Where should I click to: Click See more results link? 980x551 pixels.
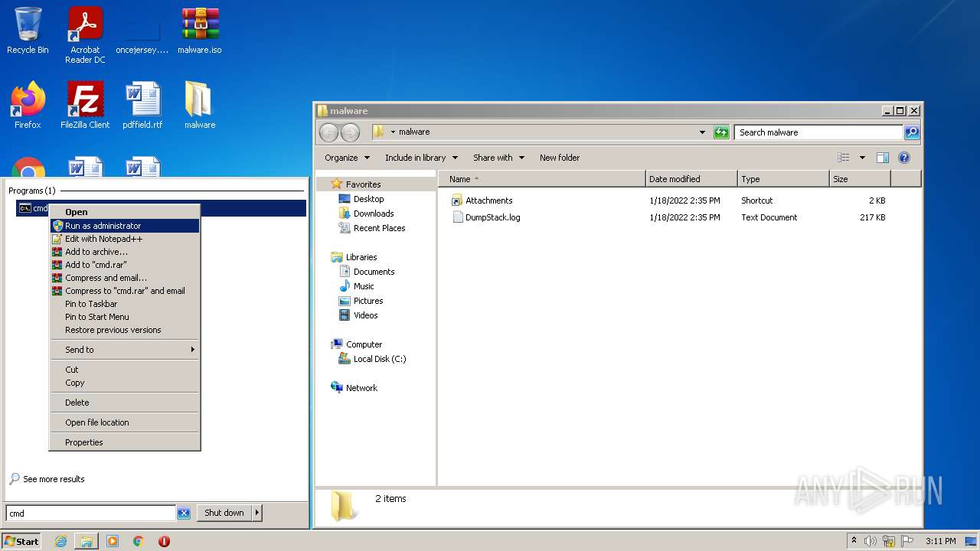[x=54, y=479]
